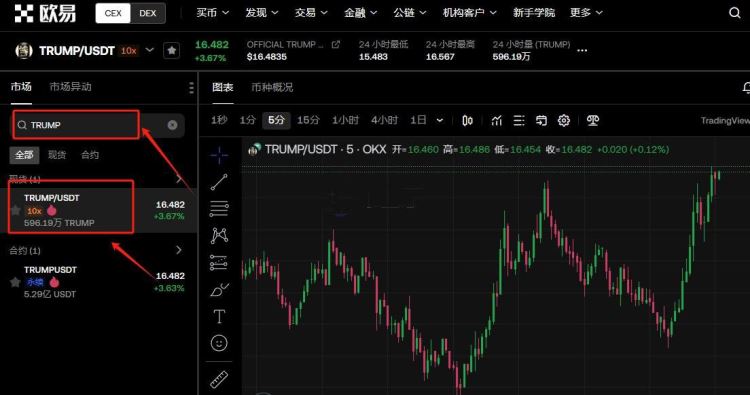Screen dimensions: 750x395
Task: Open the 交易 menu
Action: pos(311,13)
